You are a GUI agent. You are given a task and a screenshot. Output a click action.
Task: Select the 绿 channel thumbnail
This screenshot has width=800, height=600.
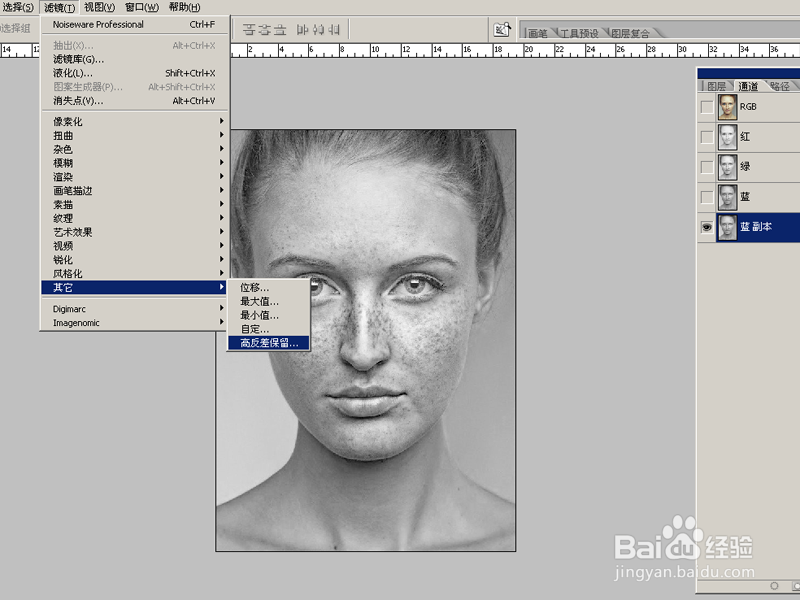pyautogui.click(x=728, y=167)
